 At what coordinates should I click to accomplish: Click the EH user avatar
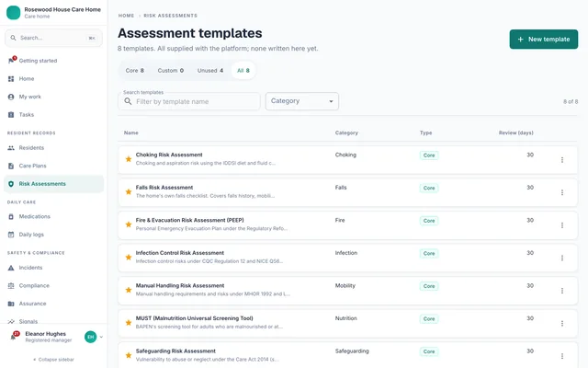(x=90, y=337)
